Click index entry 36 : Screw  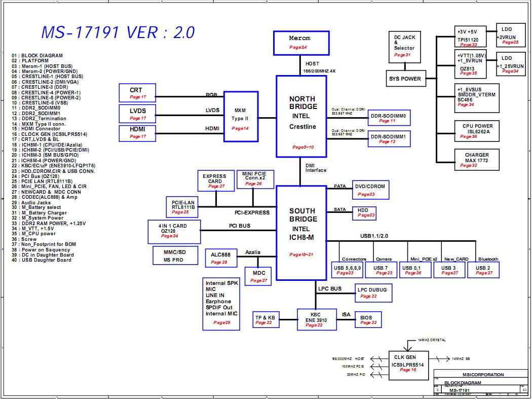click(x=24, y=239)
